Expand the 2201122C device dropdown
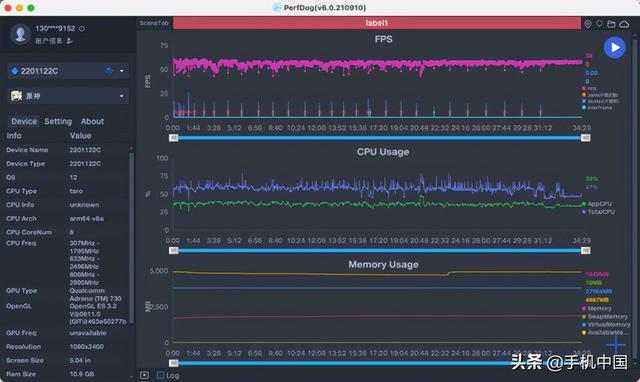The height and width of the screenshot is (382, 640). point(122,71)
